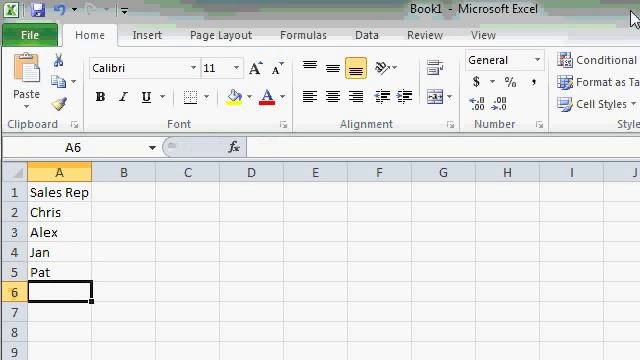Toggle Wrap Text icon
Viewport: 640px width, 360px height.
(x=435, y=67)
